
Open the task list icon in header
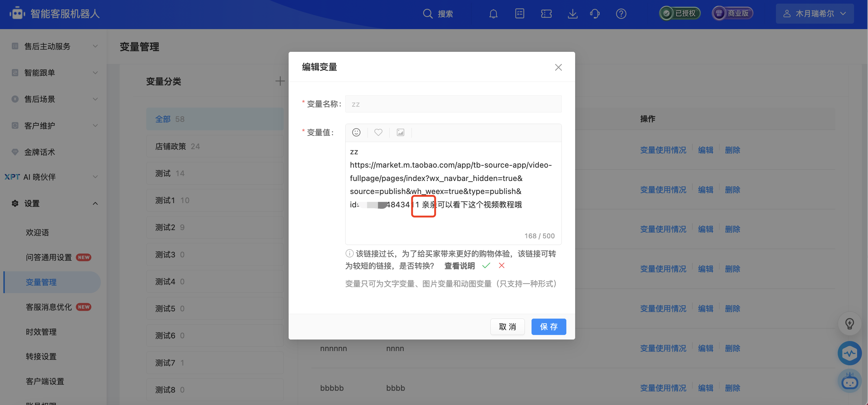520,13
